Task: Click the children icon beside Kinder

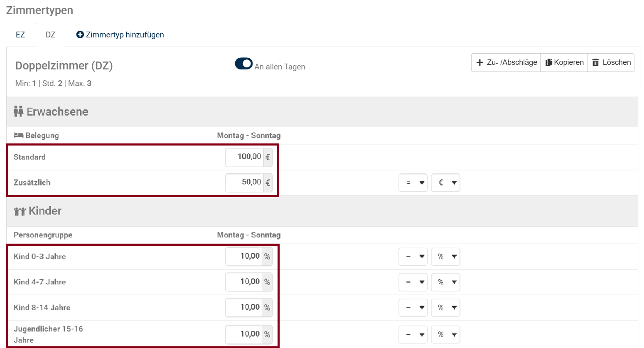Action: 20,211
